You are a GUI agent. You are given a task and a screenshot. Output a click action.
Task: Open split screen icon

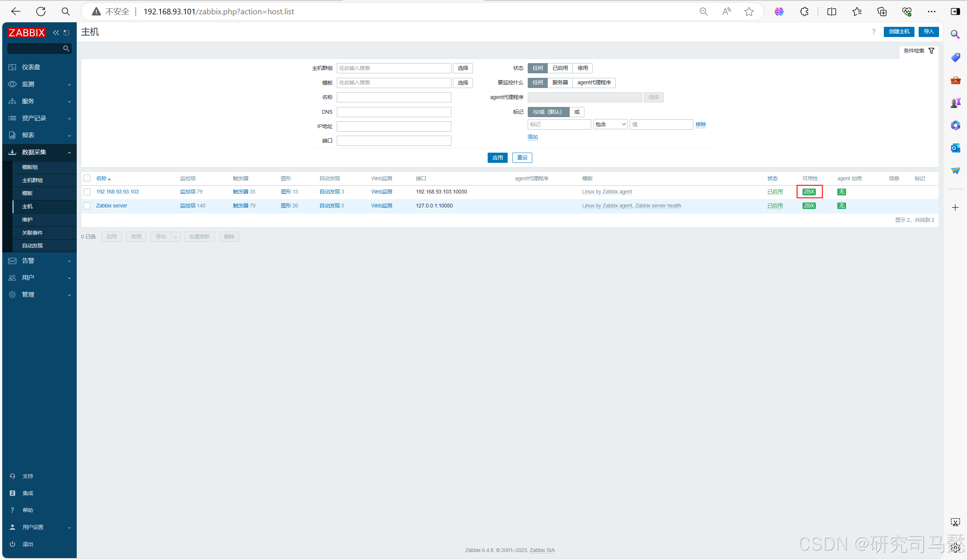click(x=832, y=11)
